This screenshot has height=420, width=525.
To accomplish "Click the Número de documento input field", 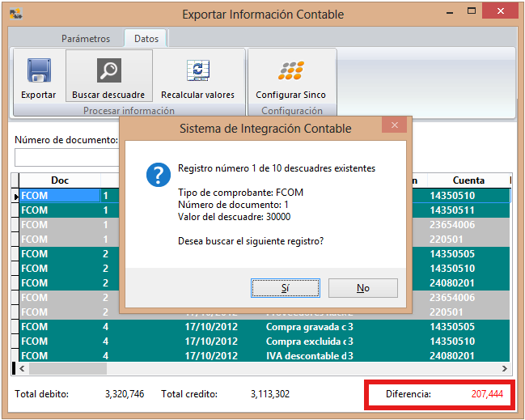I will 66,157.
